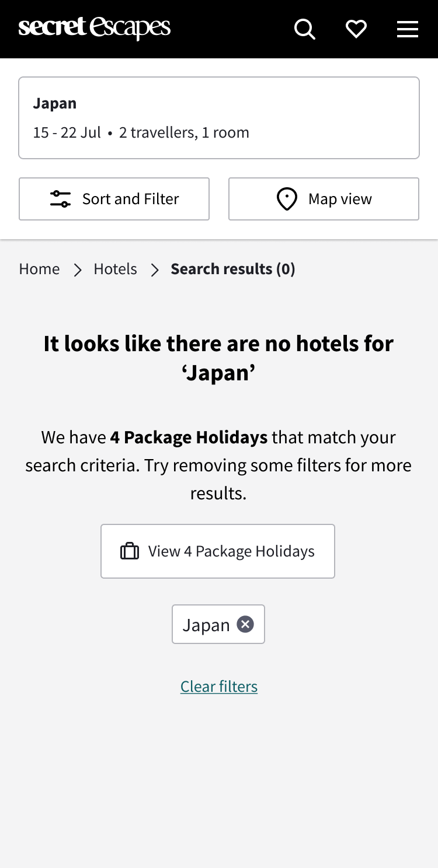View 4 Package Holidays

218,551
